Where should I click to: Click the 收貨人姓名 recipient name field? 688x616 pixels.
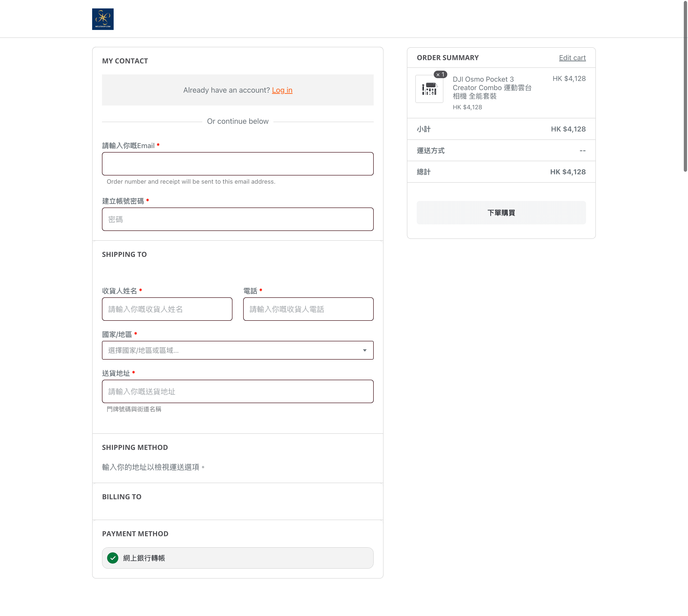point(167,309)
